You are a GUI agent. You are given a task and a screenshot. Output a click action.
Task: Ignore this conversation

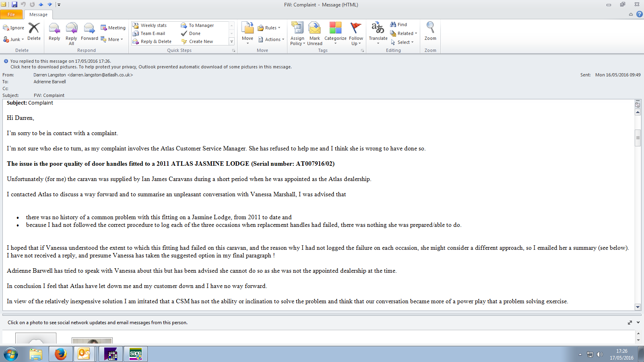pos(14,28)
